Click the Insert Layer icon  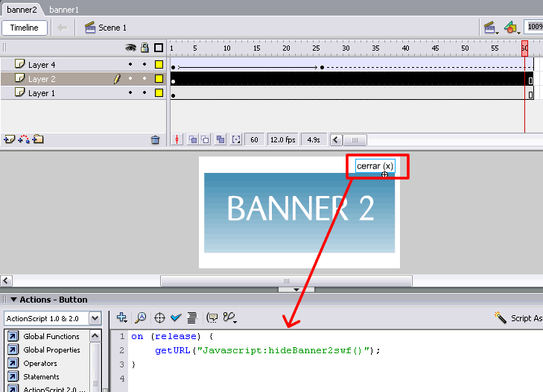point(10,139)
